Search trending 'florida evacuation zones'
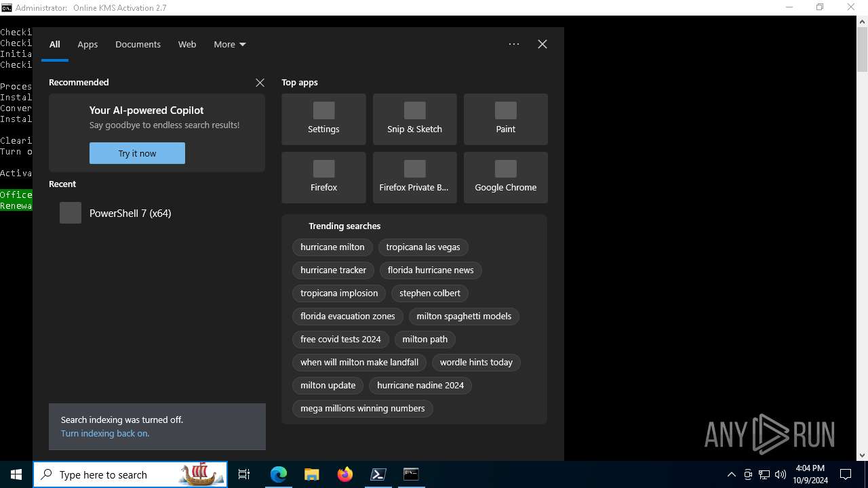This screenshot has height=488, width=868. [x=348, y=317]
